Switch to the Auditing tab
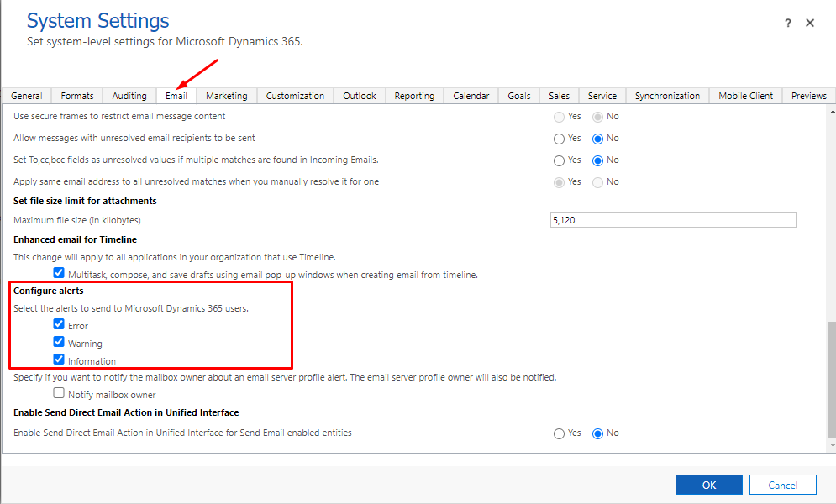Screen dimensions: 836x504 129,95
